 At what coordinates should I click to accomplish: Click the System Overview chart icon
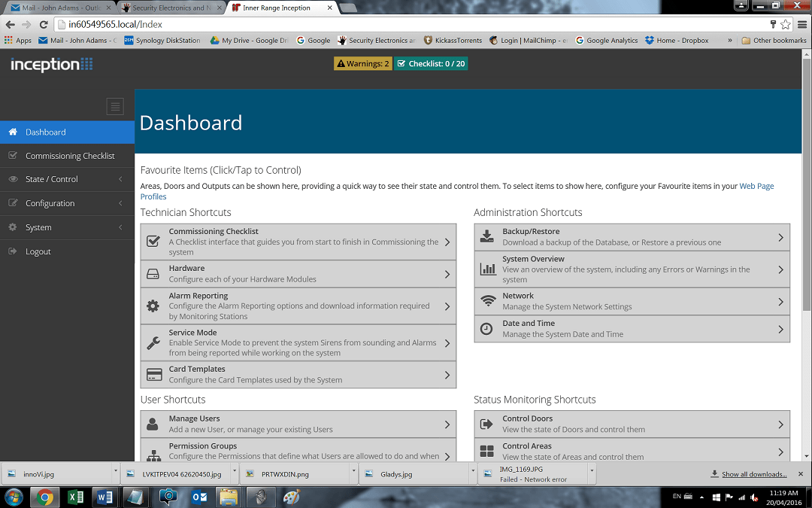(x=486, y=269)
